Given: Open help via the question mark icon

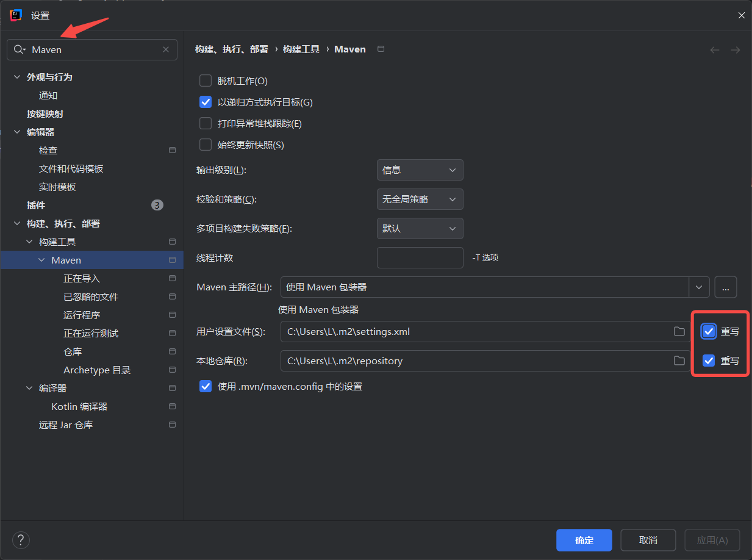Looking at the screenshot, I should pyautogui.click(x=21, y=540).
